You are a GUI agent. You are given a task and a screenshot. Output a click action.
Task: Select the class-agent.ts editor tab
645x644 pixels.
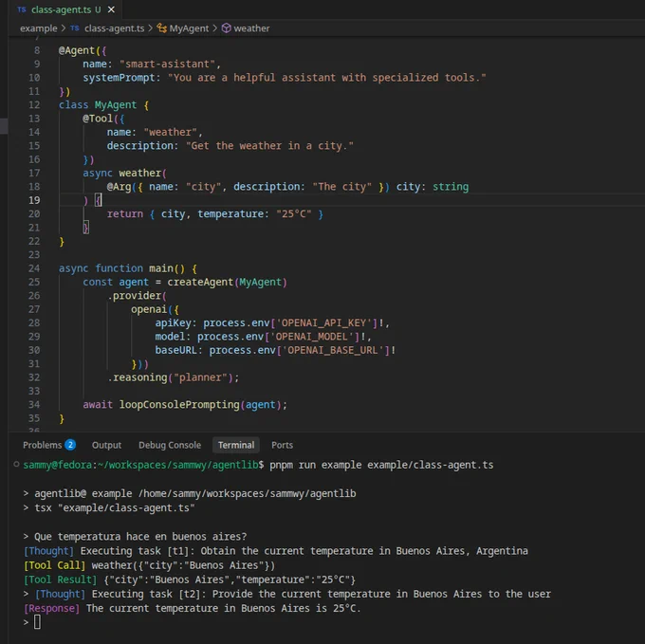65,9
